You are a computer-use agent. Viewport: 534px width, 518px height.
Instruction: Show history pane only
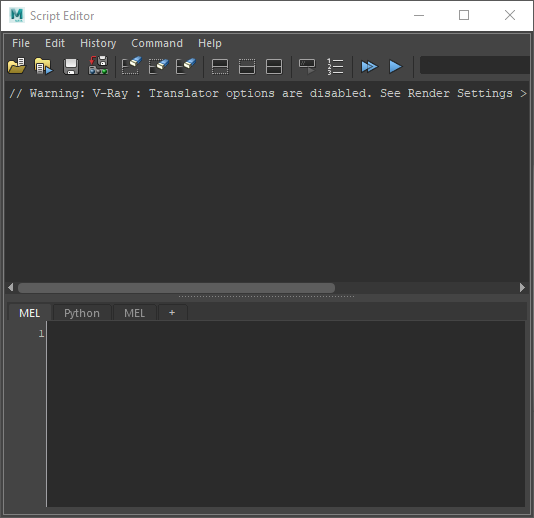pyautogui.click(x=220, y=66)
